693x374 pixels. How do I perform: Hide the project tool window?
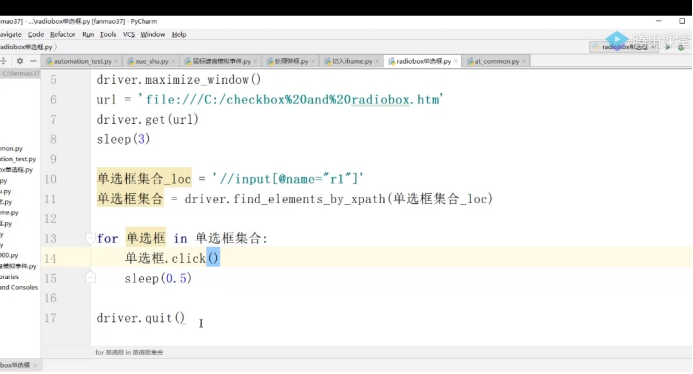33,61
